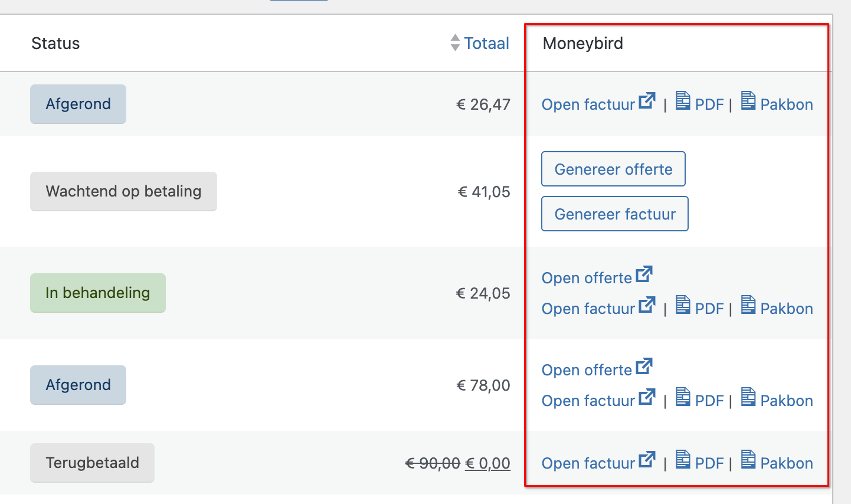Click PDF icon in In behandeling row
851x504 pixels.
click(x=683, y=305)
